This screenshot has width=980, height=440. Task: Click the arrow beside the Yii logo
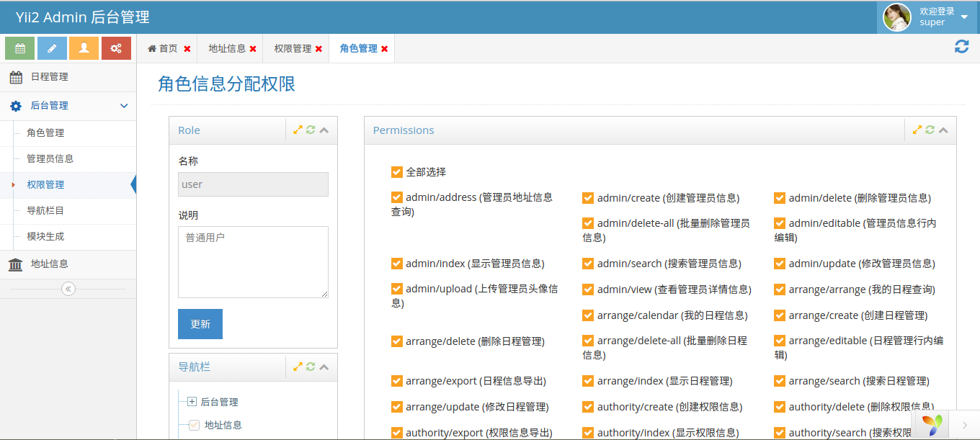pyautogui.click(x=965, y=425)
